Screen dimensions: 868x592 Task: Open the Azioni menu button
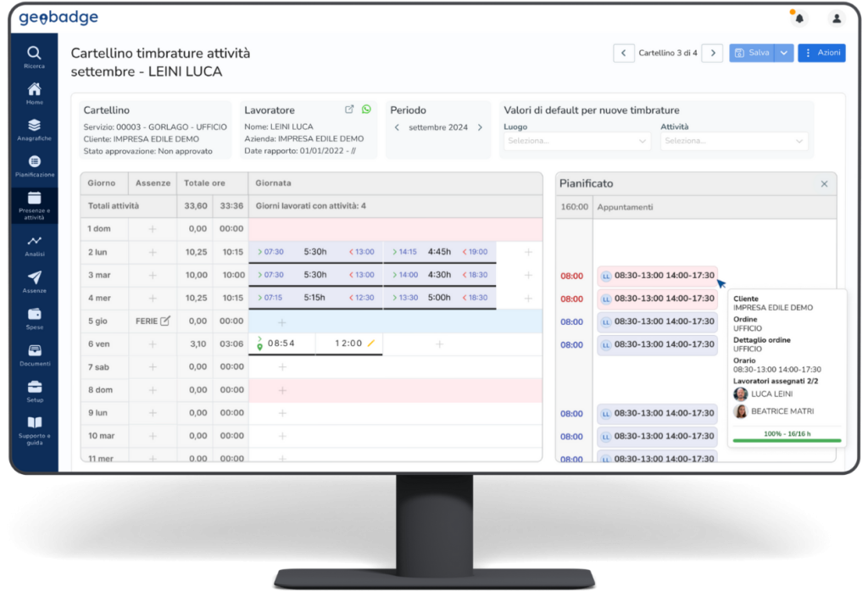(821, 53)
